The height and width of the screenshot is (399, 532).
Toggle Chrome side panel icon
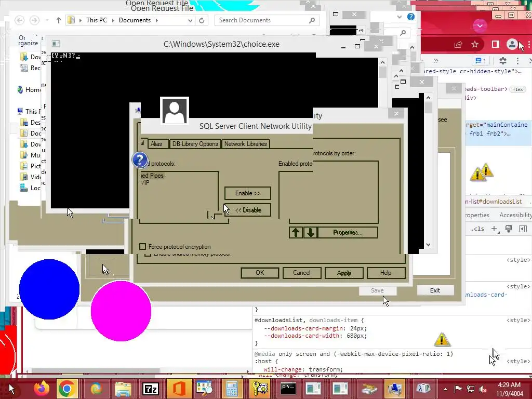495,44
